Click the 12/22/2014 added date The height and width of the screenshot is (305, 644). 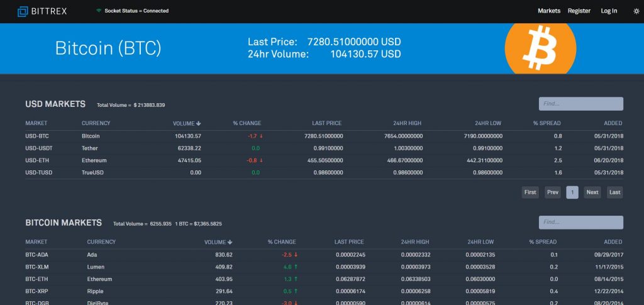tap(609, 291)
